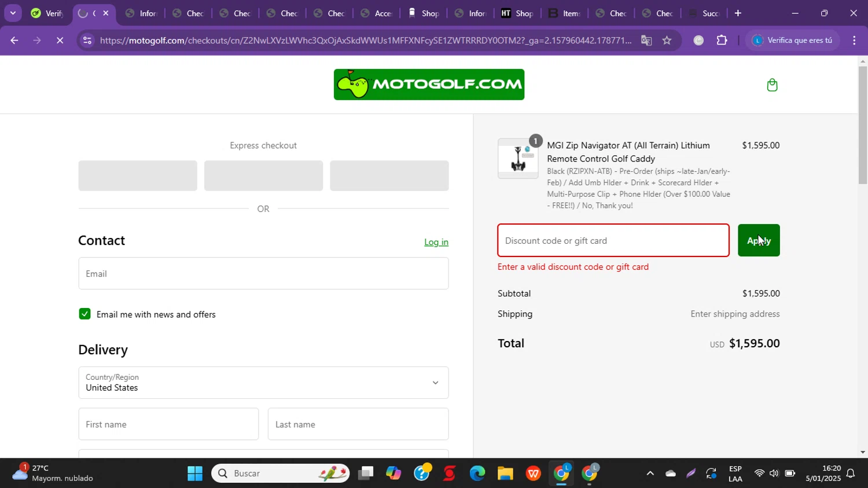
Task: Switch to the Items tab
Action: coord(564,13)
